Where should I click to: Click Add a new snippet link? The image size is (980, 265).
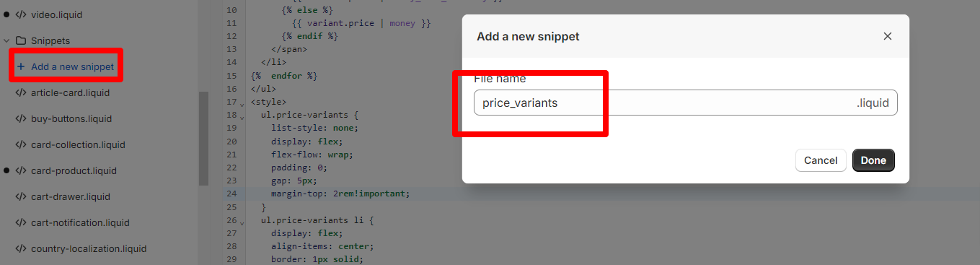(x=72, y=66)
